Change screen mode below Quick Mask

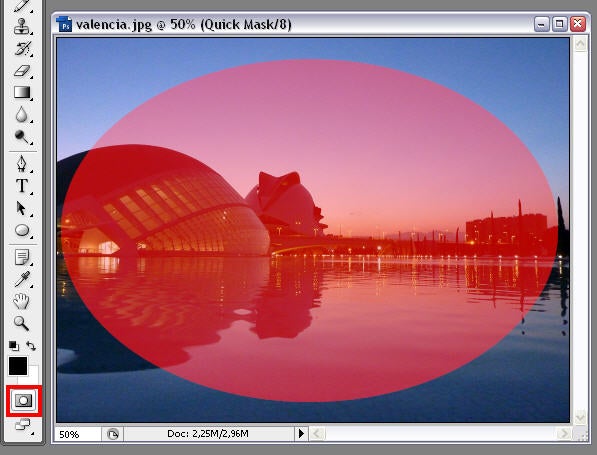pyautogui.click(x=22, y=425)
